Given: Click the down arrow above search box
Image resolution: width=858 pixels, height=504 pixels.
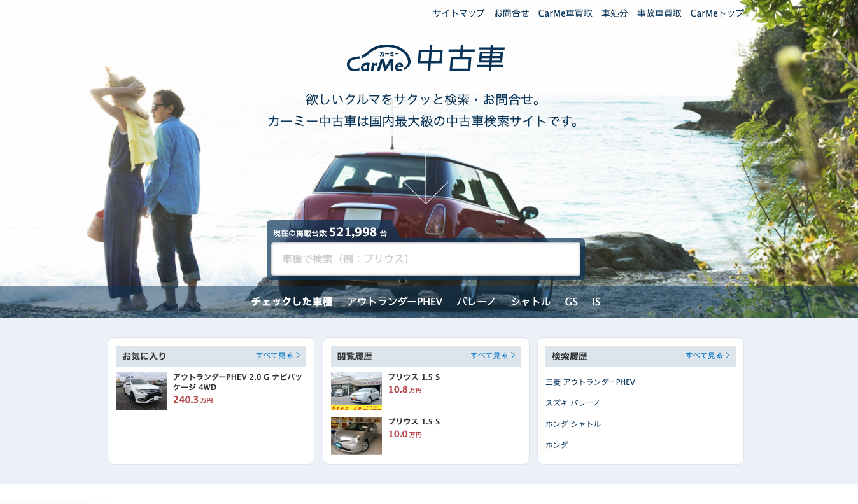Looking at the screenshot, I should click(x=426, y=178).
